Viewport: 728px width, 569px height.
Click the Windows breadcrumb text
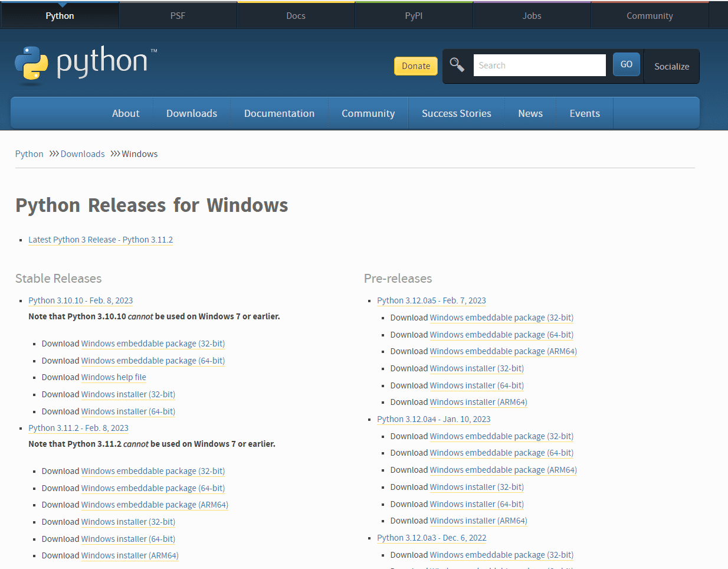tap(140, 154)
